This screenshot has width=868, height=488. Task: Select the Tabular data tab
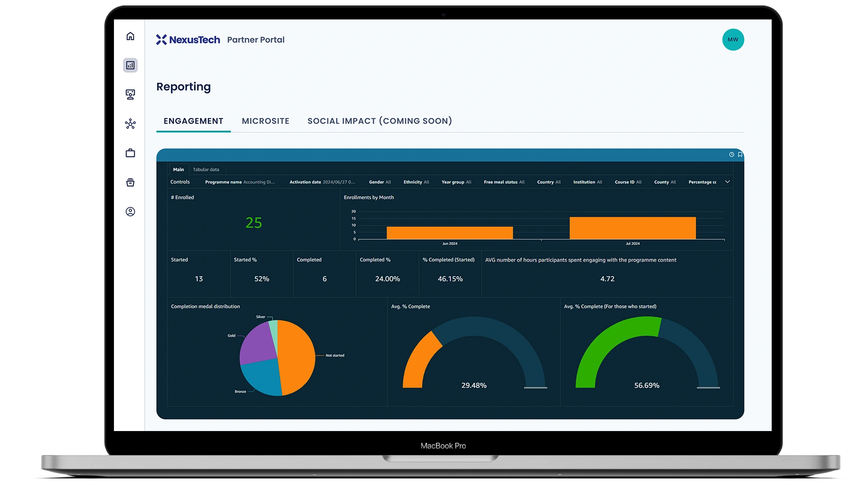(x=206, y=169)
